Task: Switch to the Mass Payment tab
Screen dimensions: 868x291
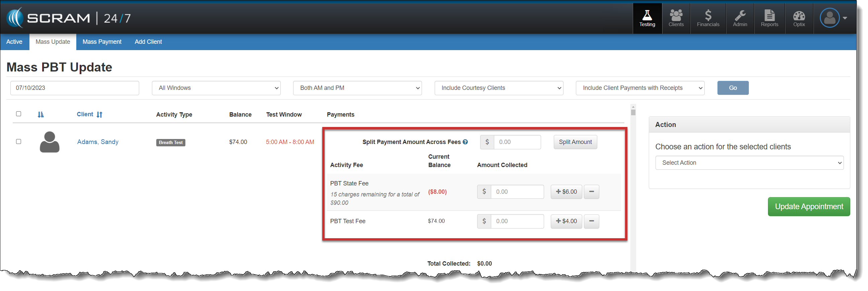Action: click(x=102, y=42)
